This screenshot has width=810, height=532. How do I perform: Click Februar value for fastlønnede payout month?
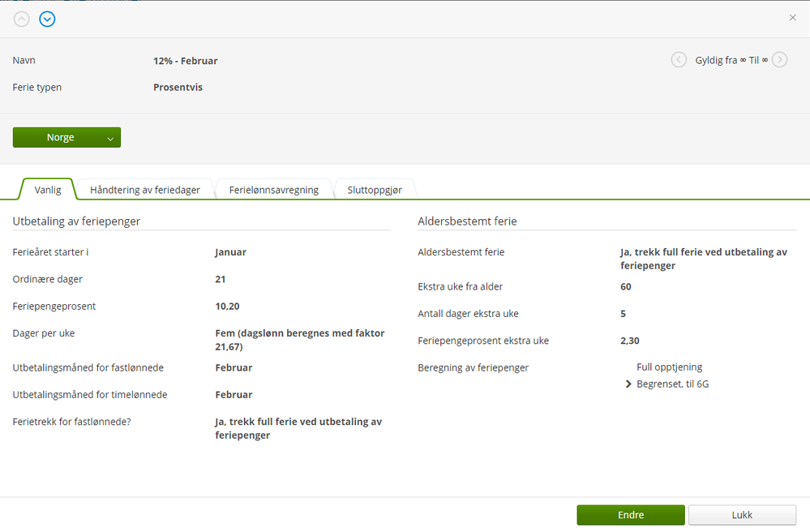(x=234, y=367)
